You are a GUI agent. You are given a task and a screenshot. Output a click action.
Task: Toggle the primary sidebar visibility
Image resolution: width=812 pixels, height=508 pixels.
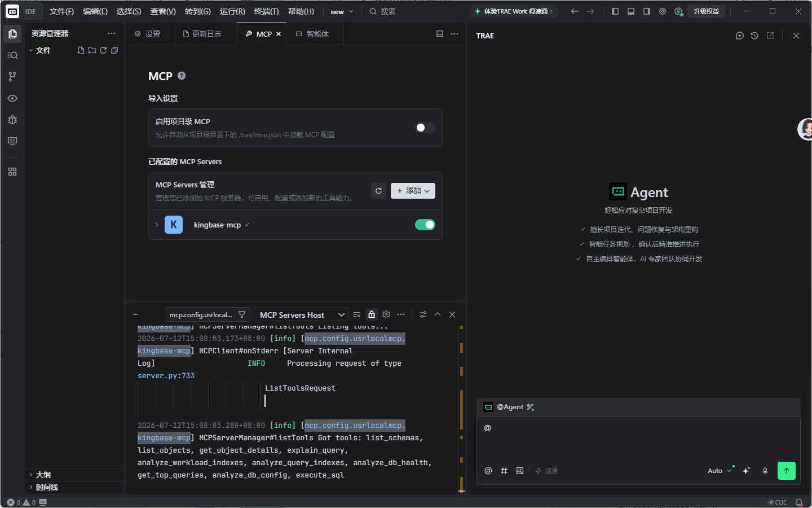click(x=615, y=11)
